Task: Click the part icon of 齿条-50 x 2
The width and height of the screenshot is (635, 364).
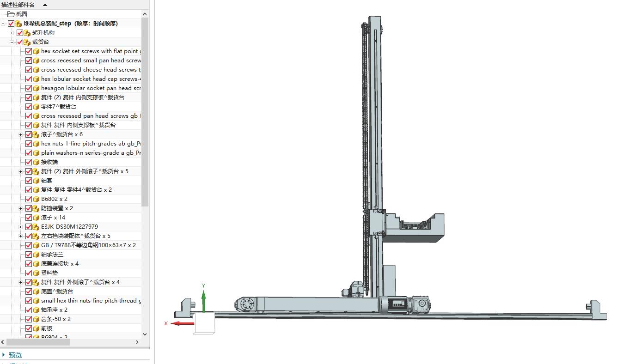Action: pos(36,319)
